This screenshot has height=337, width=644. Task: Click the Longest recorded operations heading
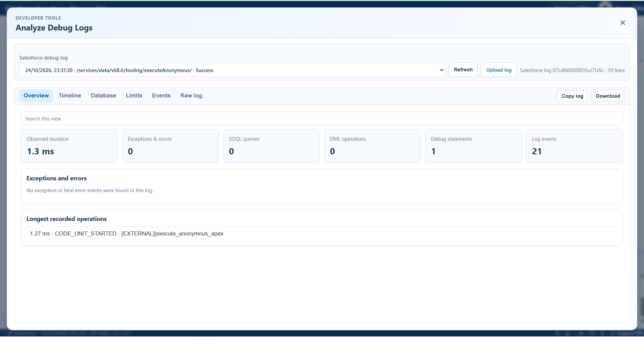[66, 219]
